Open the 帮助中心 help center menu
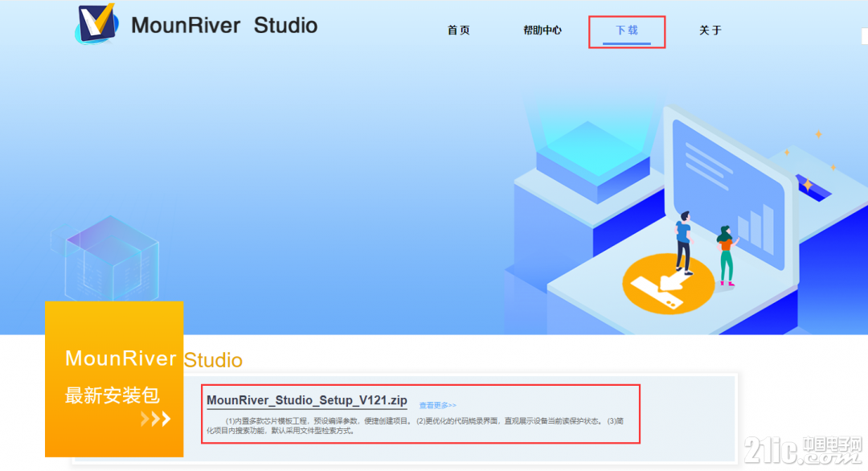 542,31
